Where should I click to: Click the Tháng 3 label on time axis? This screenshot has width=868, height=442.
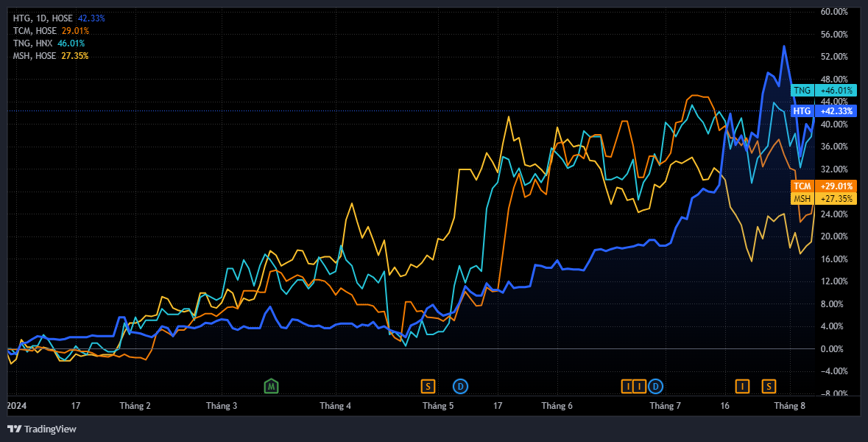click(x=222, y=406)
